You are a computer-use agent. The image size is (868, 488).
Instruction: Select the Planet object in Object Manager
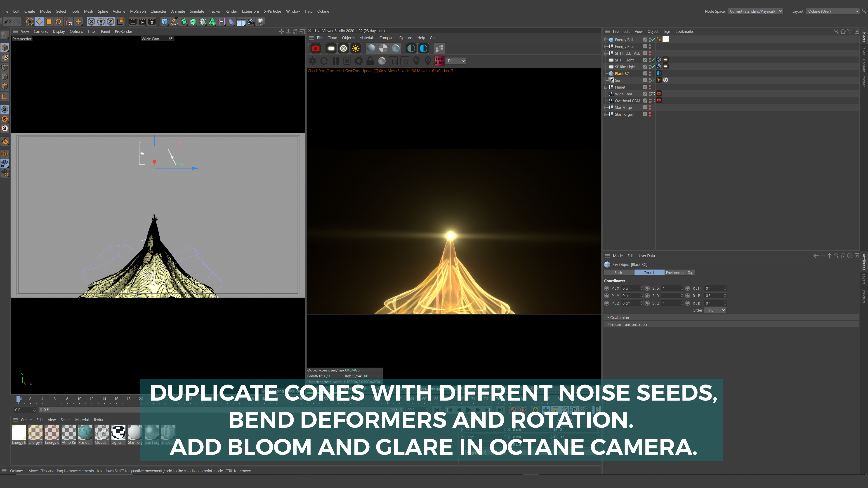point(620,87)
